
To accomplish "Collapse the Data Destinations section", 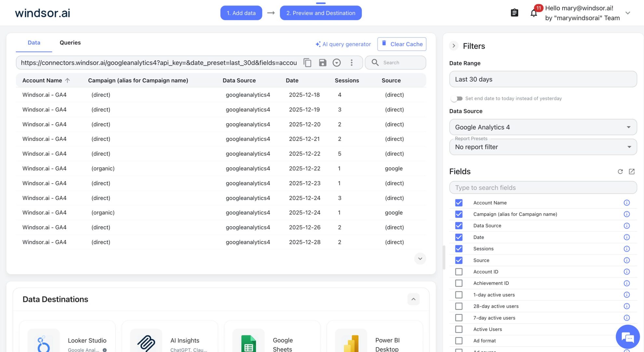I will [413, 299].
